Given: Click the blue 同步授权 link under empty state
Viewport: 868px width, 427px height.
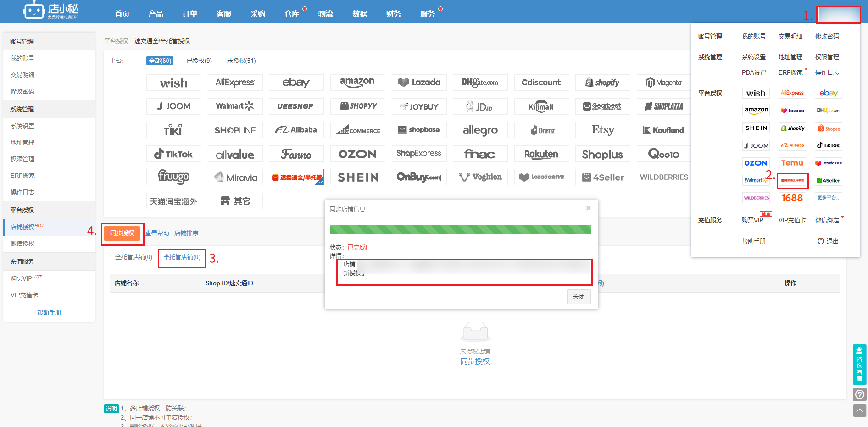Looking at the screenshot, I should (475, 361).
